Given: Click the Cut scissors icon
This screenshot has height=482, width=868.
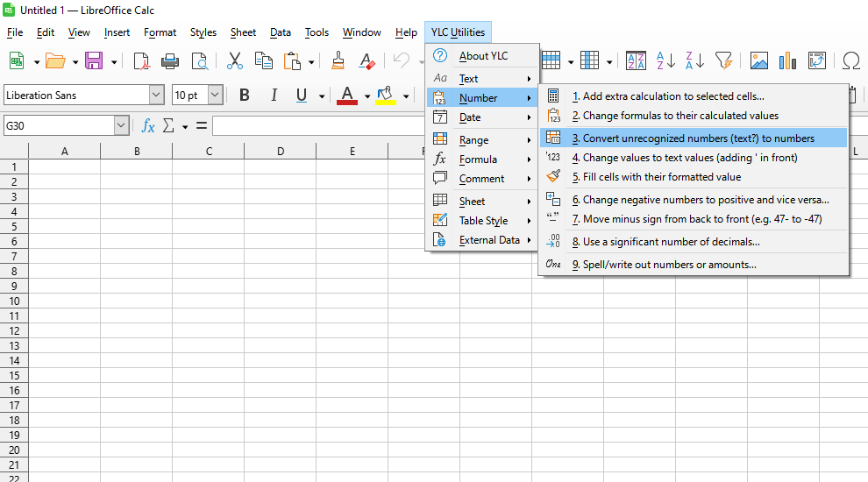Looking at the screenshot, I should click(x=234, y=60).
